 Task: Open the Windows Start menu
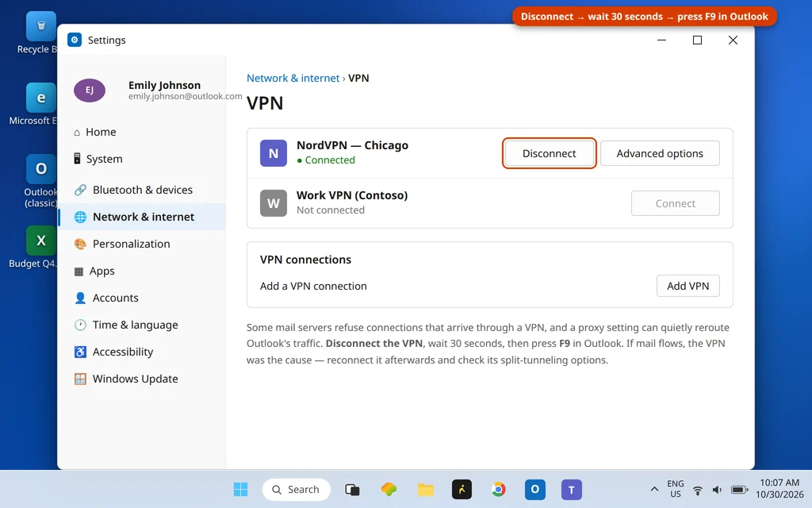point(240,489)
